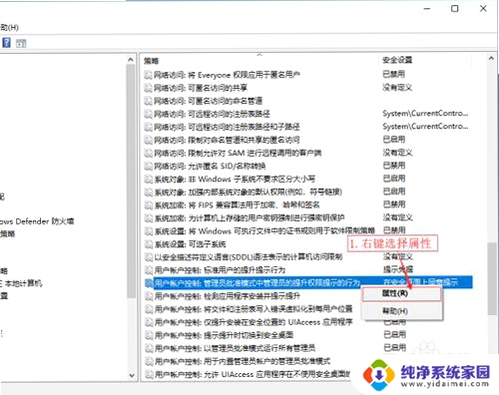
Task: Click policy icon beside 网络访问: 可远程访问的注册表路径
Action: [x=148, y=114]
